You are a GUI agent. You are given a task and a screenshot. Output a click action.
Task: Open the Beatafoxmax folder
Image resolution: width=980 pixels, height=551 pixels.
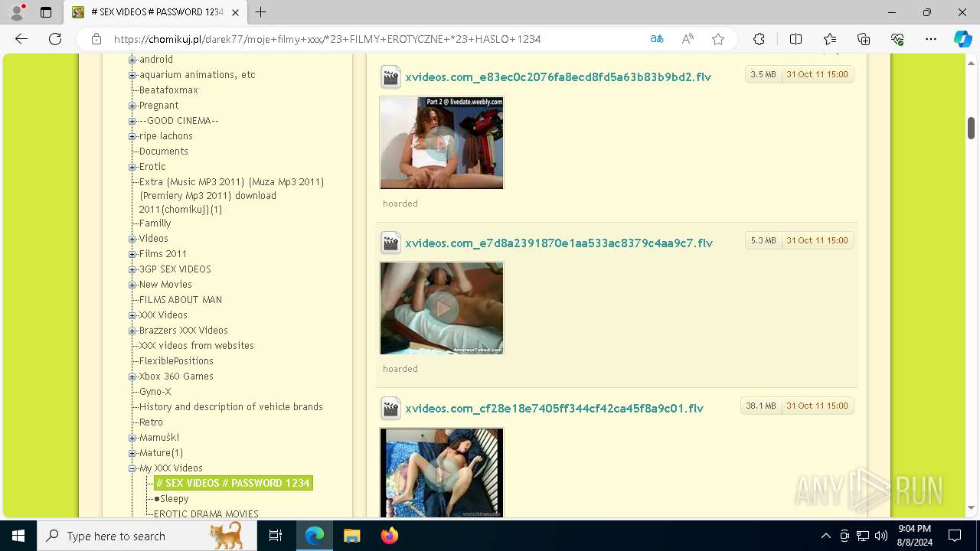pos(168,90)
